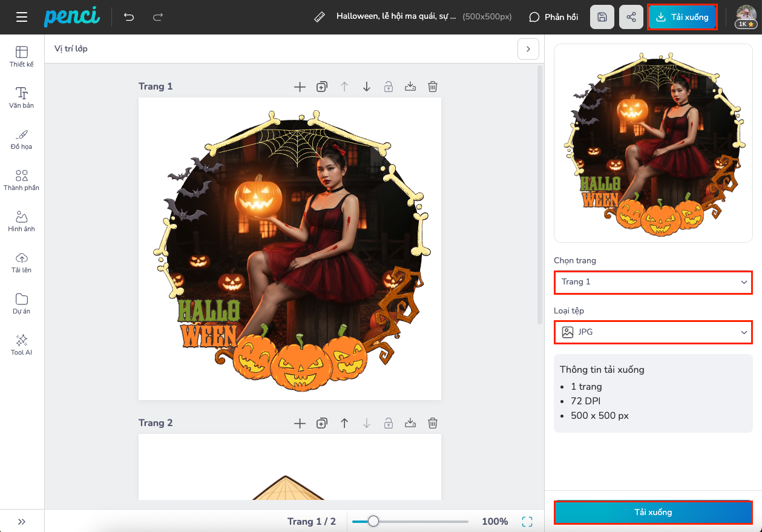Click the download preview thumbnail
Image resolution: width=762 pixels, height=532 pixels.
pyautogui.click(x=653, y=143)
